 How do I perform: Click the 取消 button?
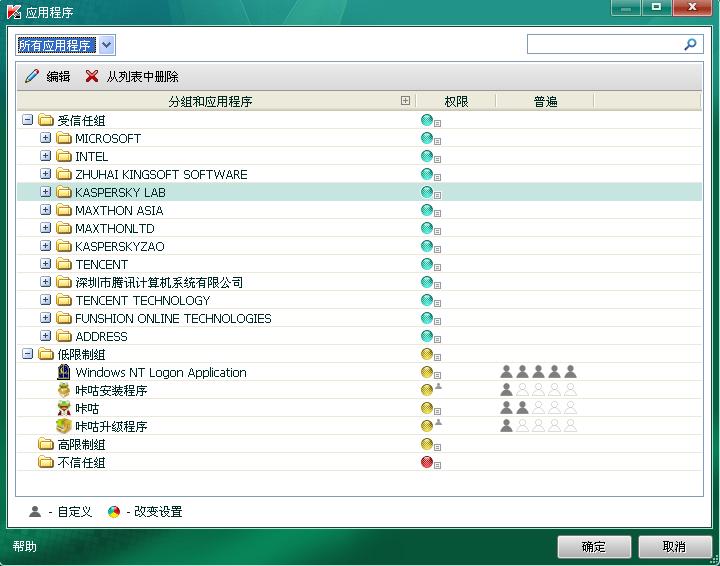pyautogui.click(x=675, y=547)
